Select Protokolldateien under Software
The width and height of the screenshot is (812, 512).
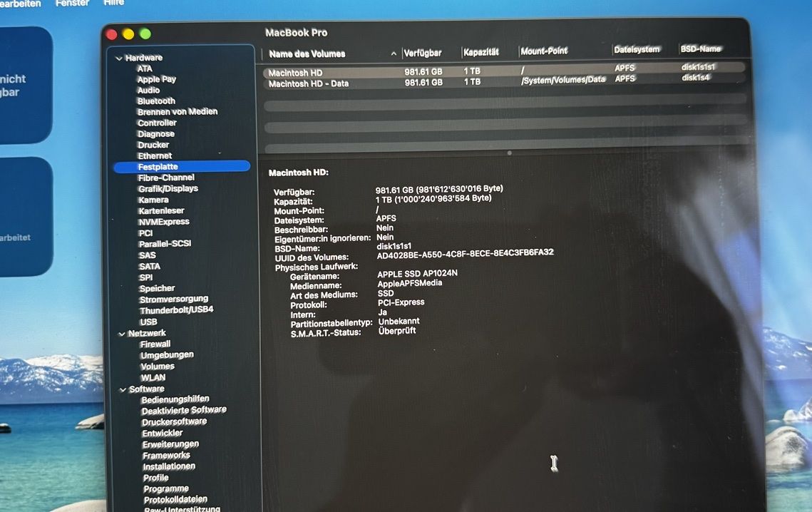175,500
